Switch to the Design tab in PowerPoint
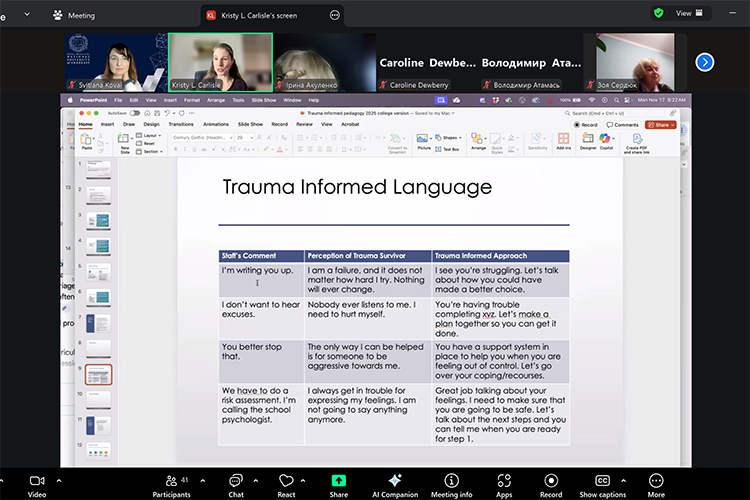Viewport: 750px width, 500px height. [151, 124]
